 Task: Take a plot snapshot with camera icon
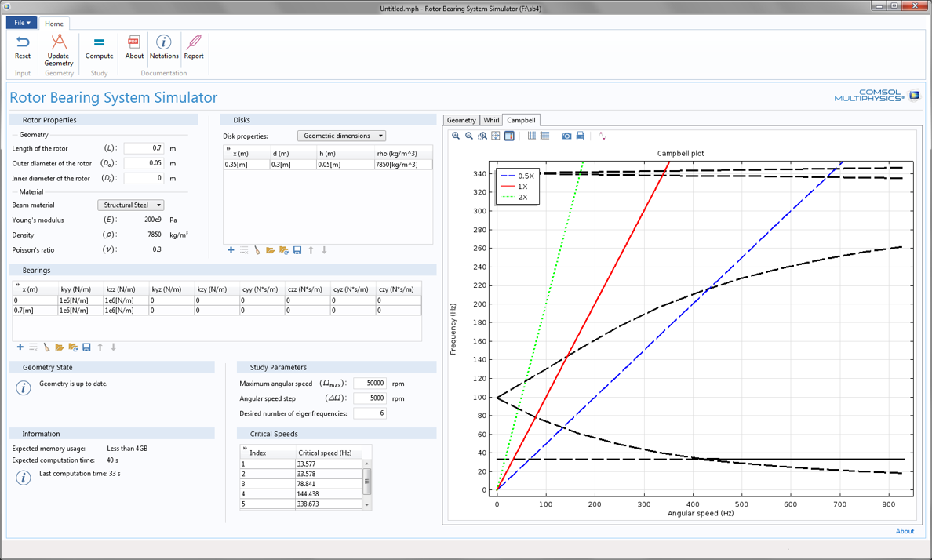(566, 136)
